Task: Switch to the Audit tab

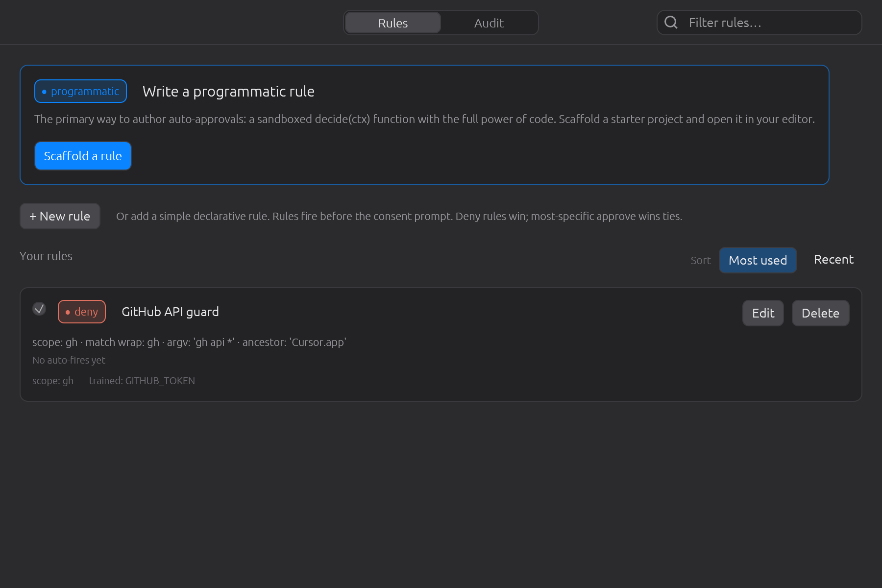Action: [x=489, y=23]
